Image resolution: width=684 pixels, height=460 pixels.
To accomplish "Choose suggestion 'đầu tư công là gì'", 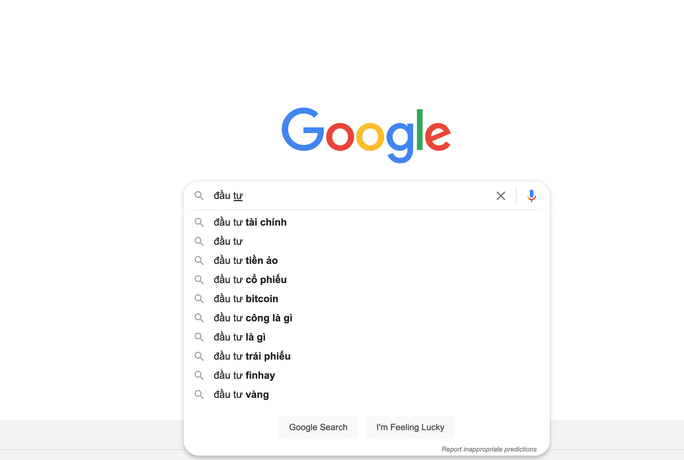I will tap(253, 318).
